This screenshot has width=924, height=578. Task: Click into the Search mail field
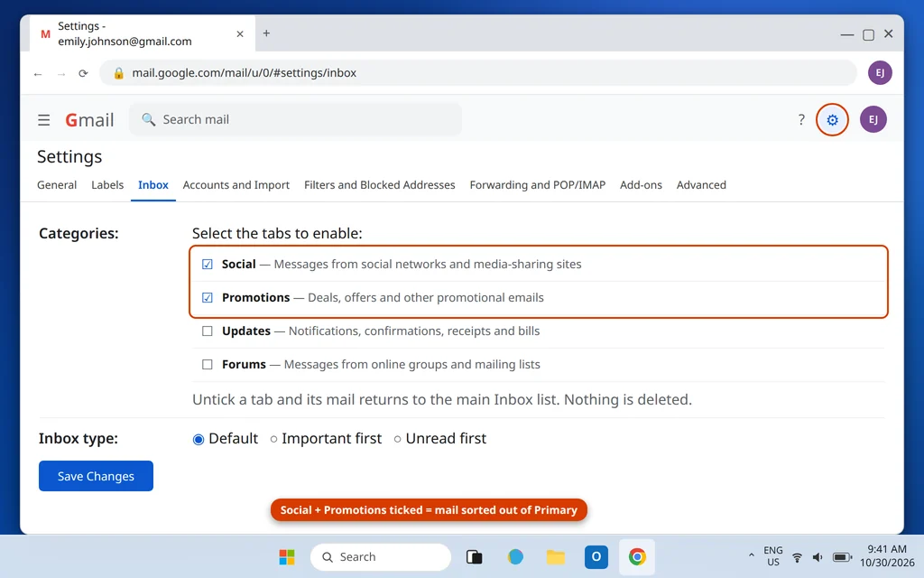click(295, 120)
